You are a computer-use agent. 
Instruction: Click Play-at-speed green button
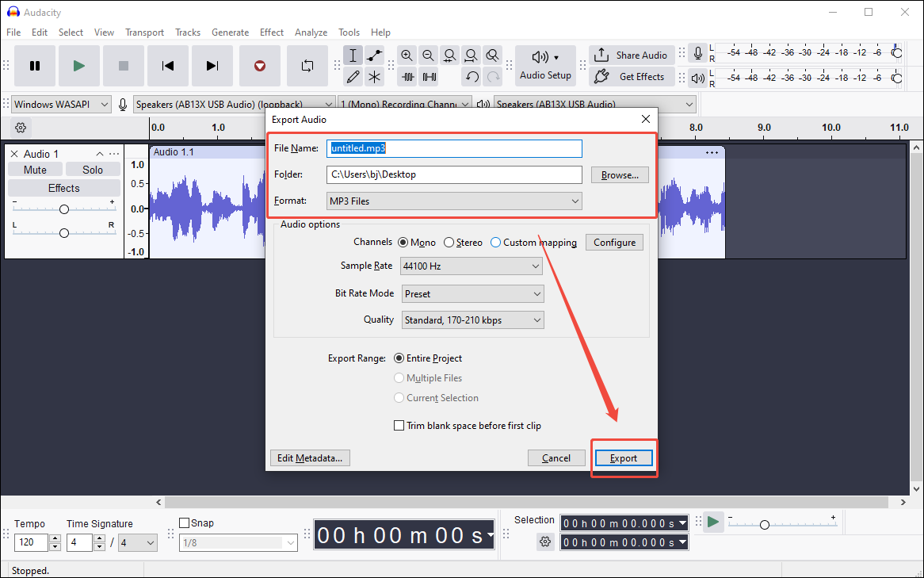pos(713,522)
